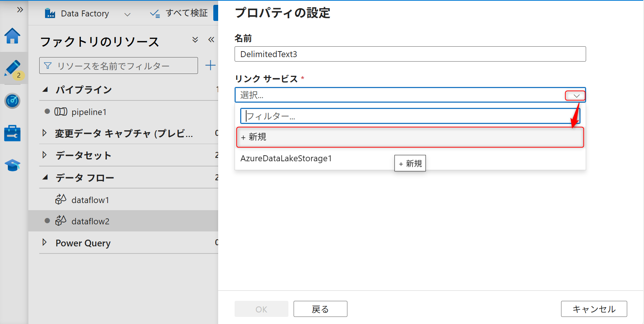Expand the データセット section
Viewport: 644px width, 324px height.
(44, 155)
